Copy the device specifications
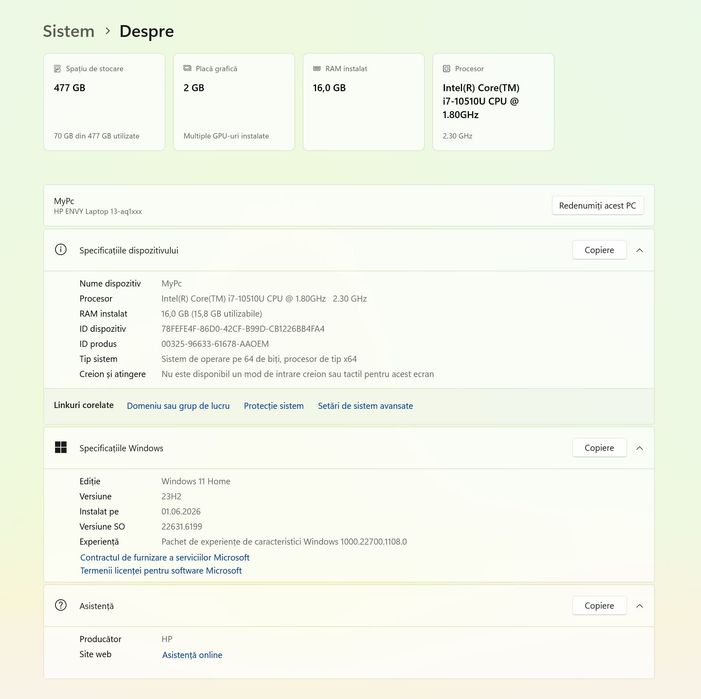 point(599,250)
